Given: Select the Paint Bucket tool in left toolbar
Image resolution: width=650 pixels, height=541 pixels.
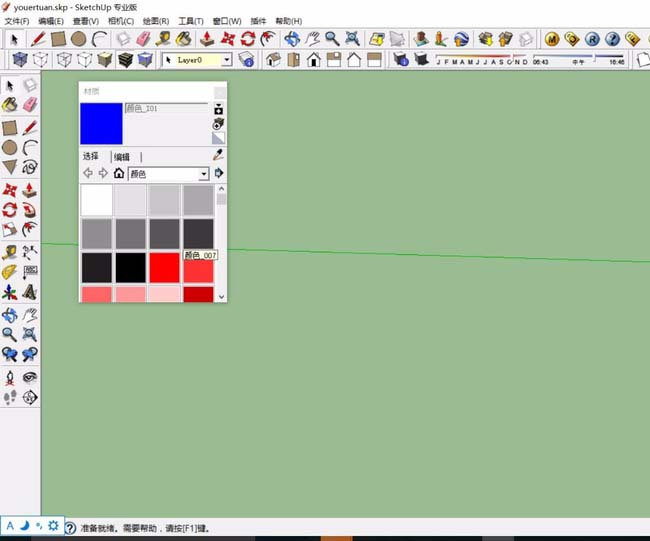Looking at the screenshot, I should 9,104.
